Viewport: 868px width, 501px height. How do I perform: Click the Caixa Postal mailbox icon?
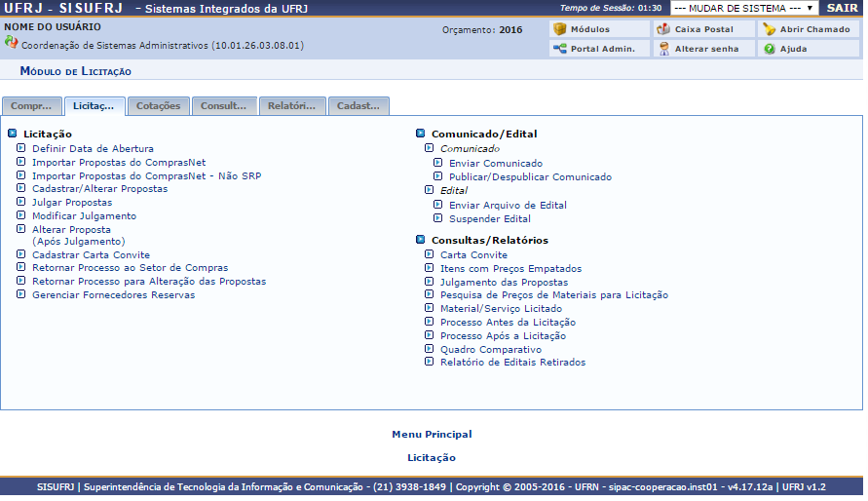coord(663,29)
